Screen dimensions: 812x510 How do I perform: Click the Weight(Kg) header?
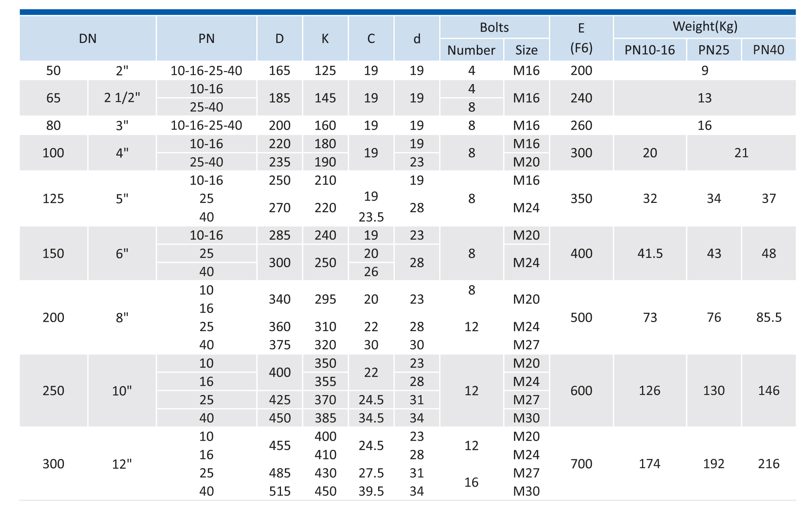coord(705,26)
